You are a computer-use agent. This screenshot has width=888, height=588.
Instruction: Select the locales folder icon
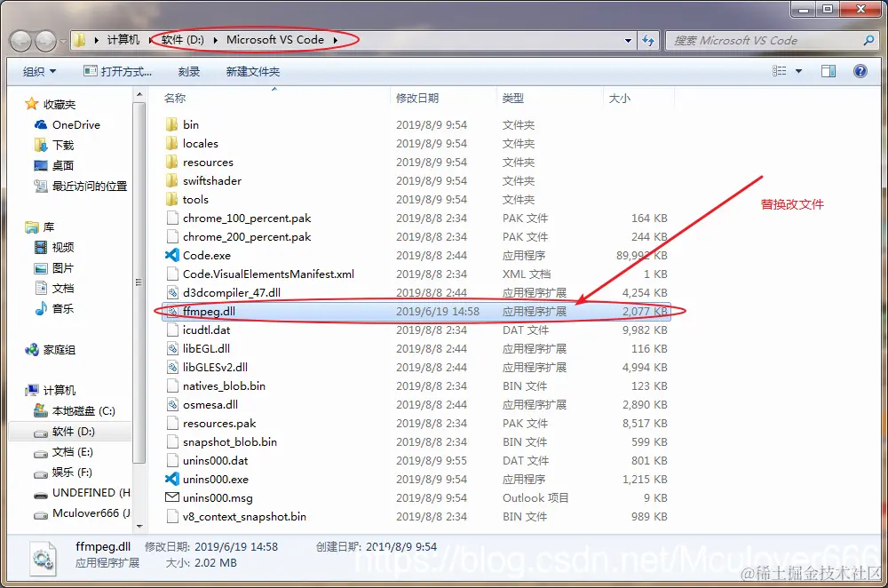(x=171, y=143)
